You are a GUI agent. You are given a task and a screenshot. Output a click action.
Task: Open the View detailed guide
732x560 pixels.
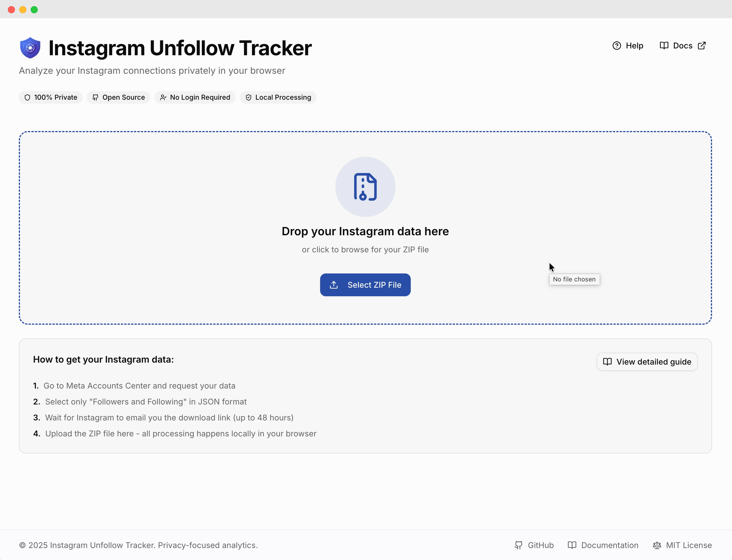(647, 362)
